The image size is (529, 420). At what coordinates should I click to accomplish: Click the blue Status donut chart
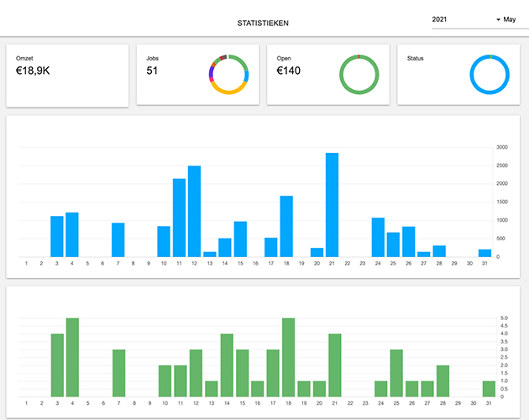point(490,75)
